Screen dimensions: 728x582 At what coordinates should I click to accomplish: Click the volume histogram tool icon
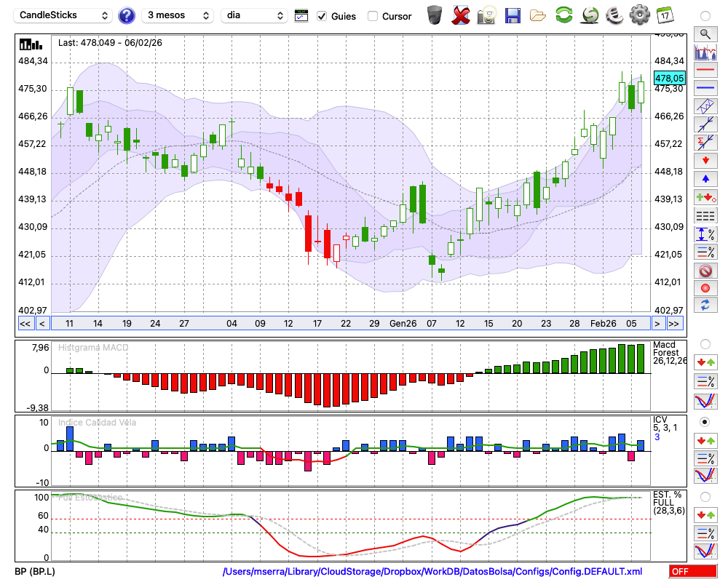[x=705, y=52]
